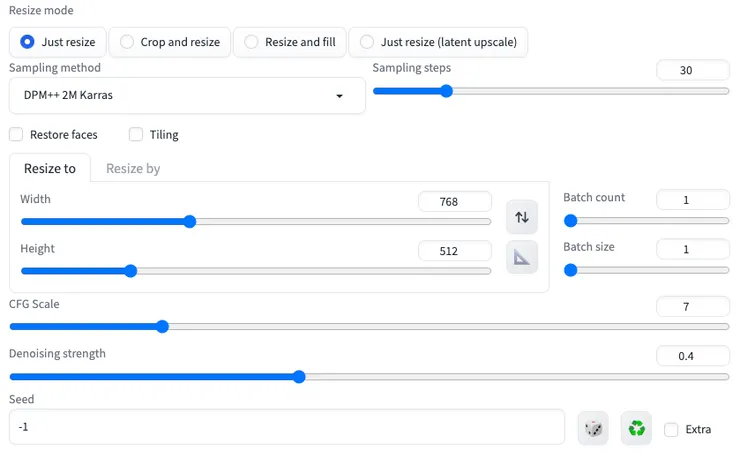This screenshot has height=452, width=740.
Task: Switch to the Resize by tab
Action: point(133,168)
